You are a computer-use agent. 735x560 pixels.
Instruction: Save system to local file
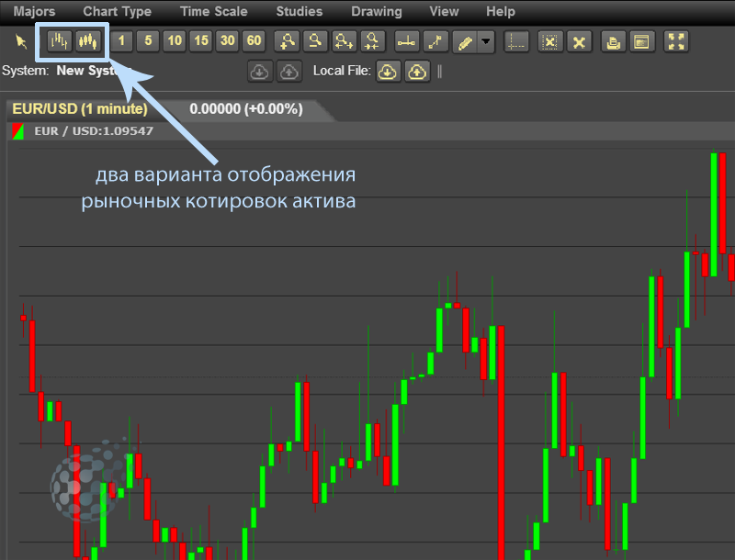point(417,72)
